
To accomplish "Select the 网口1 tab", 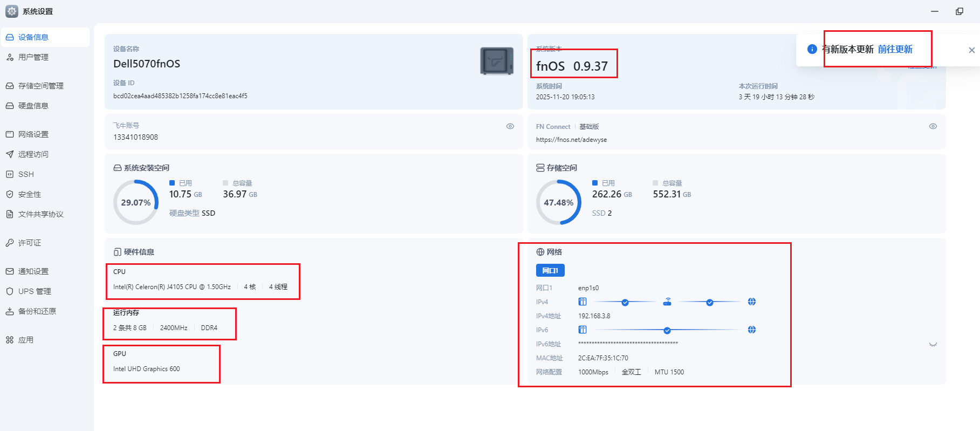I will pos(550,270).
